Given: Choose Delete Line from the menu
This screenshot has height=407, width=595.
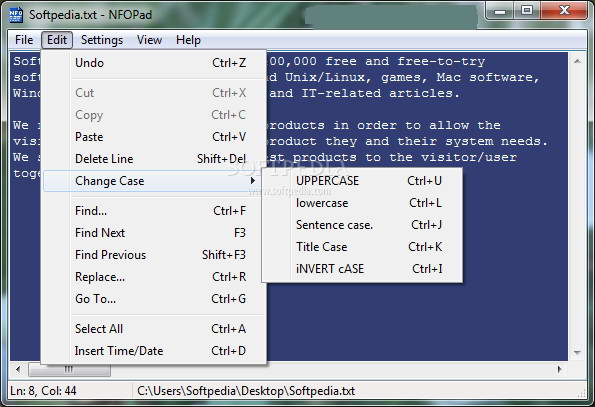Looking at the screenshot, I should coord(154,159).
